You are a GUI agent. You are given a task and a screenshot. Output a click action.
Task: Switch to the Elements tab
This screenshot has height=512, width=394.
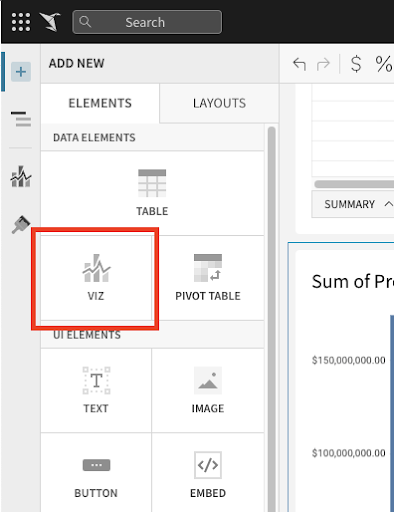click(100, 103)
